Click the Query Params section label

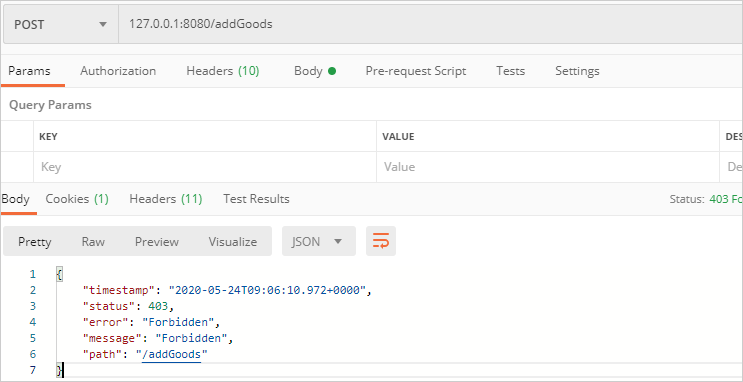[50, 105]
